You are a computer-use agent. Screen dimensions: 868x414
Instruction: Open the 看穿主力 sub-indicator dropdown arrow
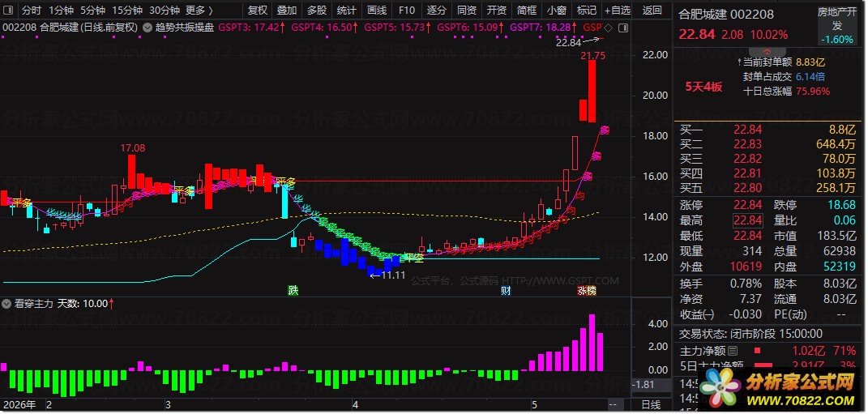click(x=6, y=304)
